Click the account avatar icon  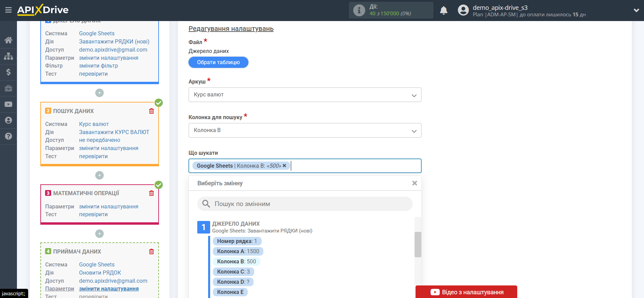(463, 10)
